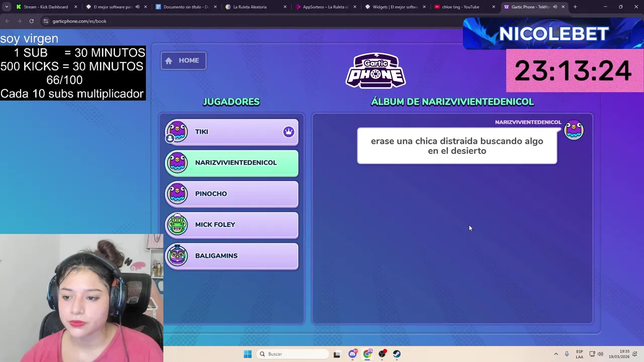Click the HOME button in Gartic Phone

(183, 60)
